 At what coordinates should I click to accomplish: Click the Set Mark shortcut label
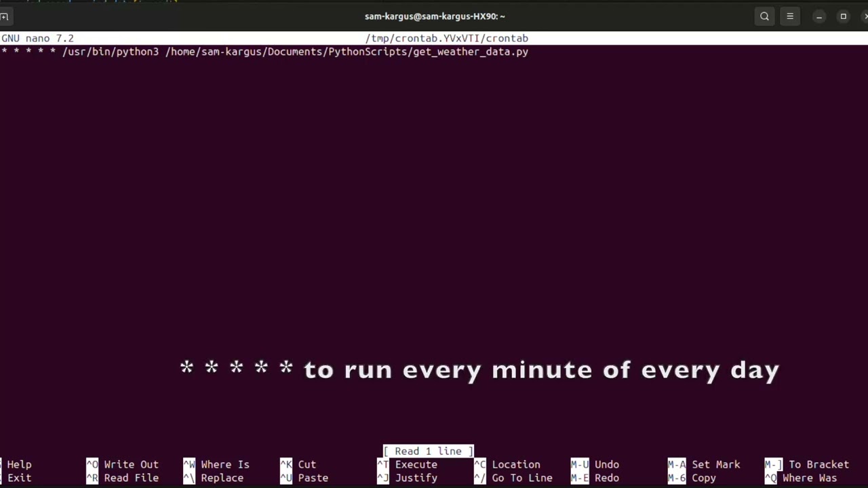[x=715, y=464]
